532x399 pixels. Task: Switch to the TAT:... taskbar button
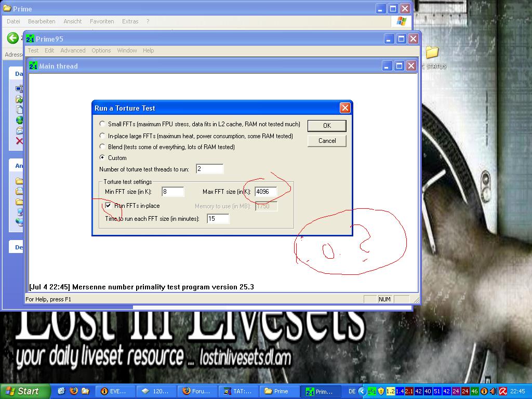(238, 391)
